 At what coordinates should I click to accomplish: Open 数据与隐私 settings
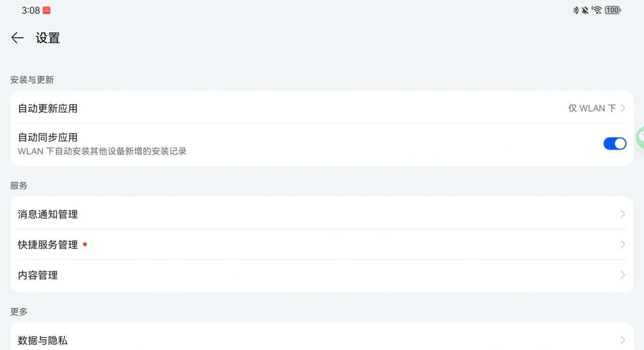pyautogui.click(x=43, y=340)
